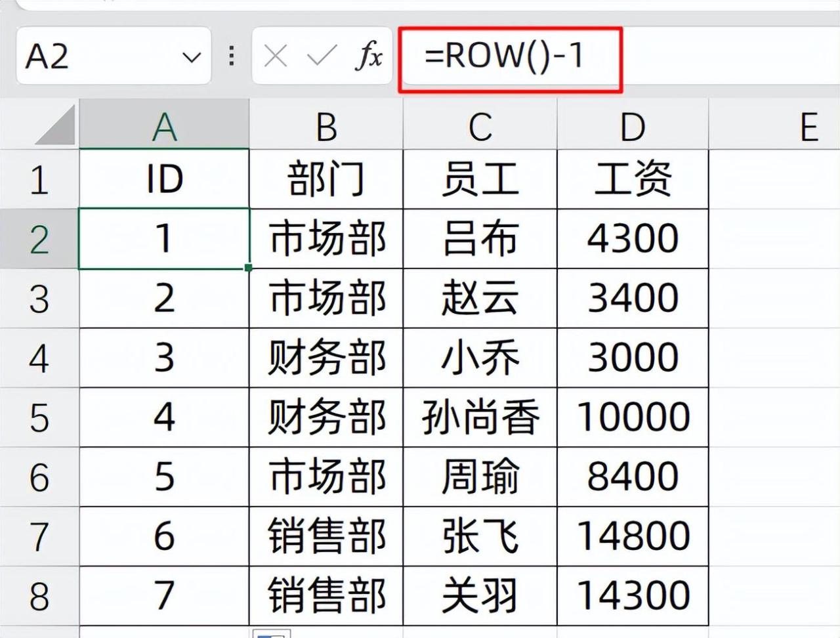Select row 7 header

pyautogui.click(x=39, y=536)
